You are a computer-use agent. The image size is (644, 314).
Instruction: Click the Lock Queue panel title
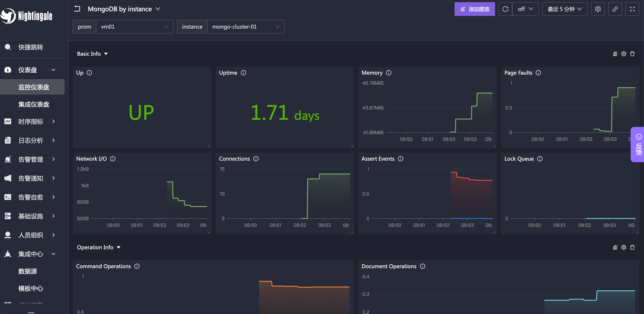(519, 159)
